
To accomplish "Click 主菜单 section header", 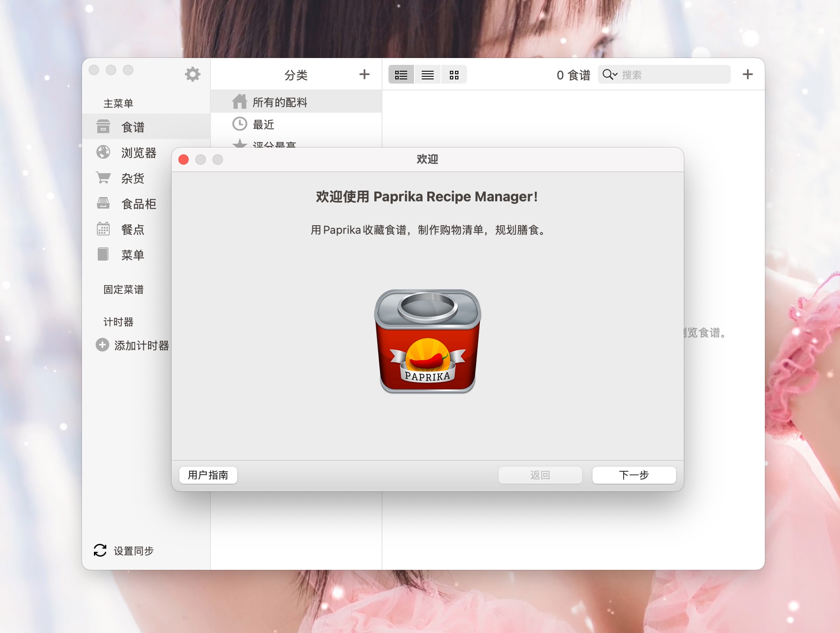I will 118,104.
